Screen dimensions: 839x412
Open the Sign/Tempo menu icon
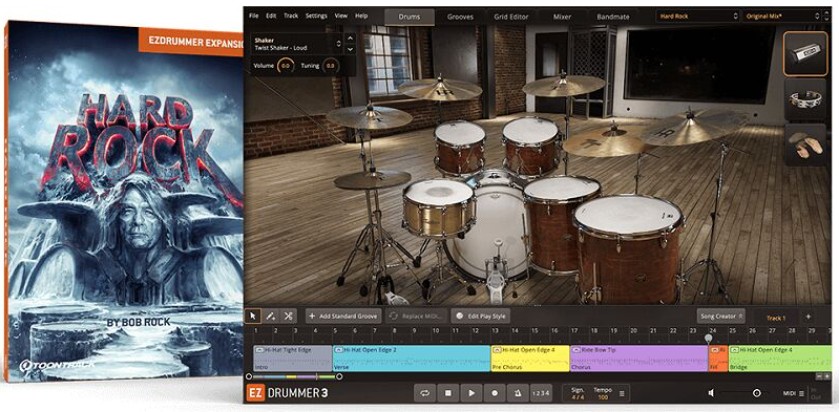click(621, 393)
